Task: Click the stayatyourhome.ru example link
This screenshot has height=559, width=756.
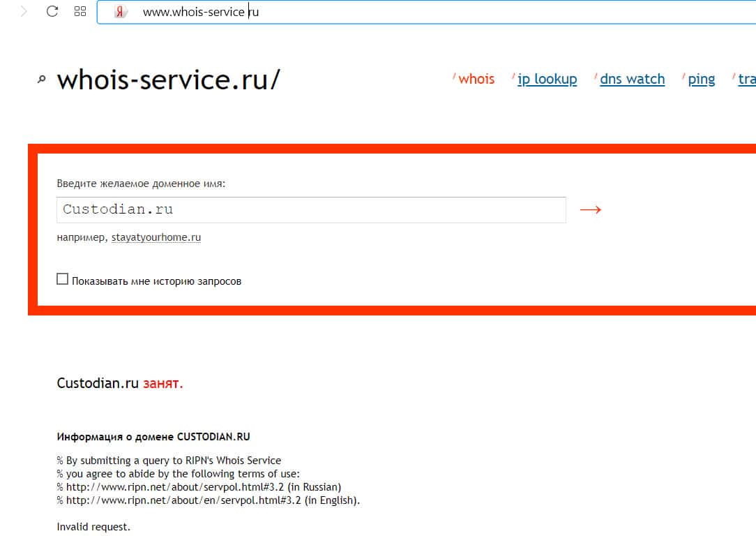Action: (x=156, y=237)
